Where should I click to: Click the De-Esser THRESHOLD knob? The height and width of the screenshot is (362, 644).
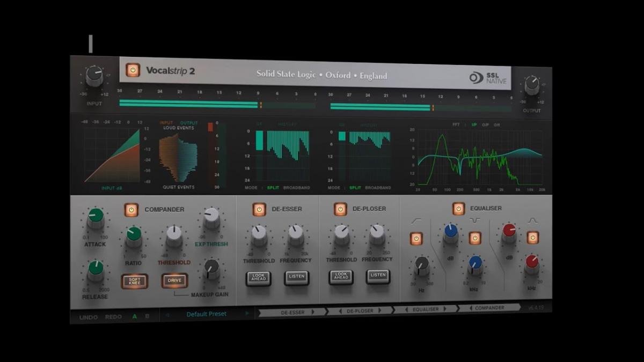pyautogui.click(x=259, y=235)
